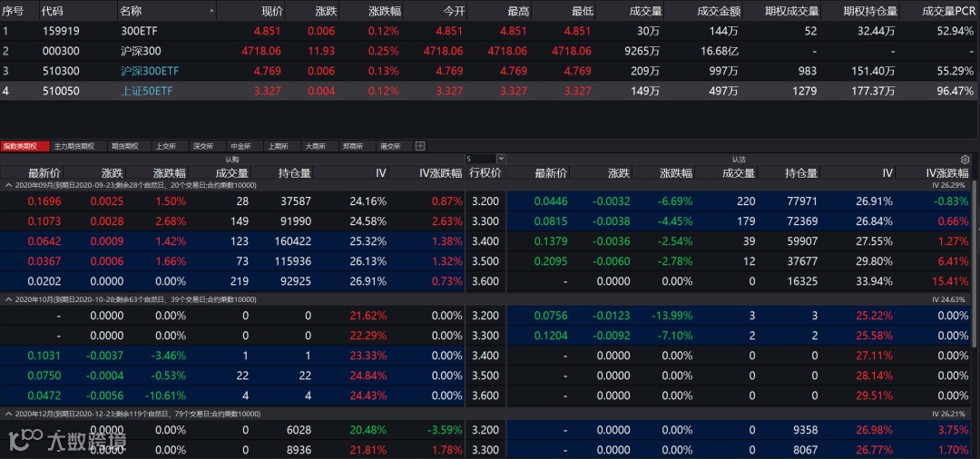The height and width of the screenshot is (459, 980).
Task: Click the 15.41% put IV change cell
Action: click(x=949, y=281)
